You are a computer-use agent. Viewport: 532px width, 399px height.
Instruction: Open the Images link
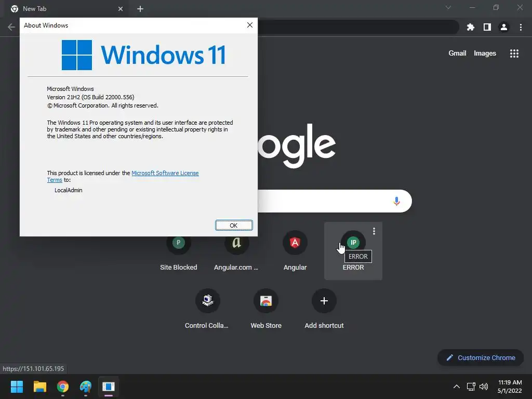[485, 54]
